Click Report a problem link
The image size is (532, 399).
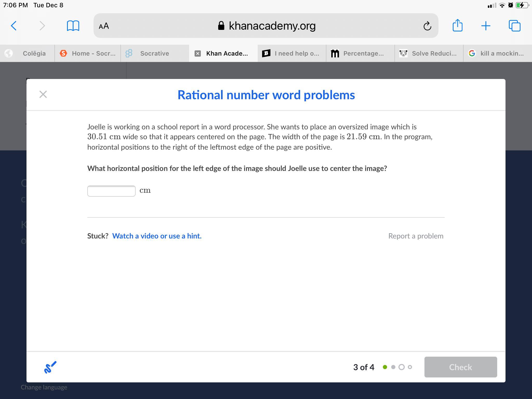tap(416, 236)
